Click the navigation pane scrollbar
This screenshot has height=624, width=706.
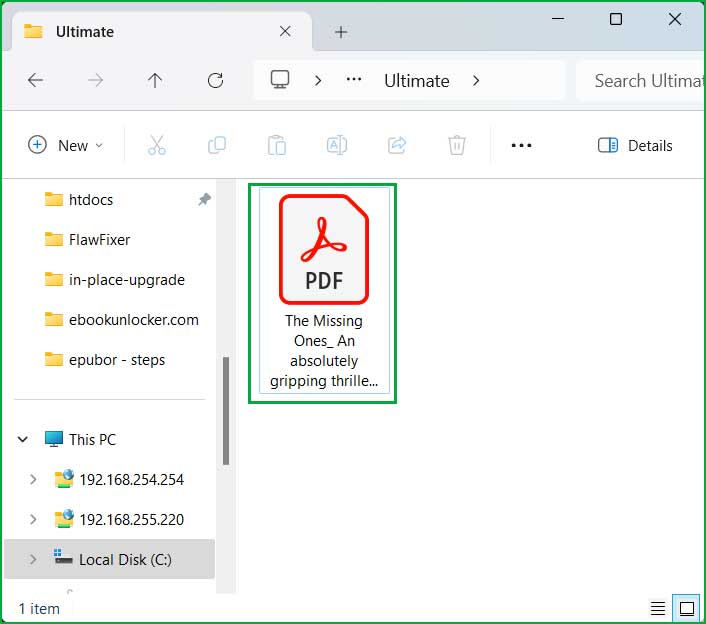coord(226,411)
